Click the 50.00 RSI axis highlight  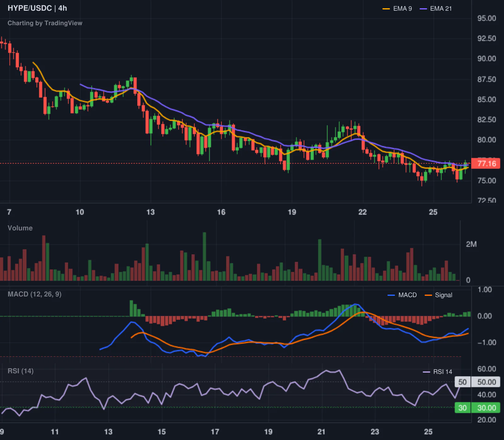486,382
